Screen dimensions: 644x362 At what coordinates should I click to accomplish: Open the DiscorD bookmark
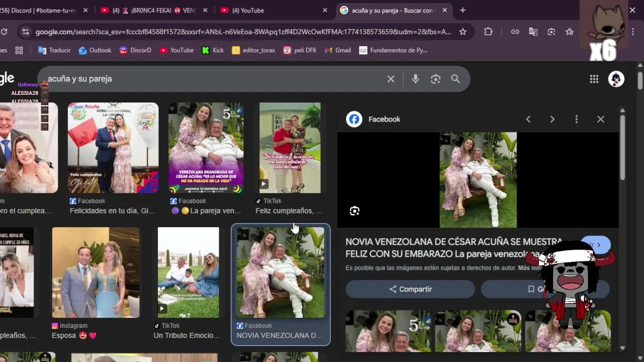[x=135, y=50]
